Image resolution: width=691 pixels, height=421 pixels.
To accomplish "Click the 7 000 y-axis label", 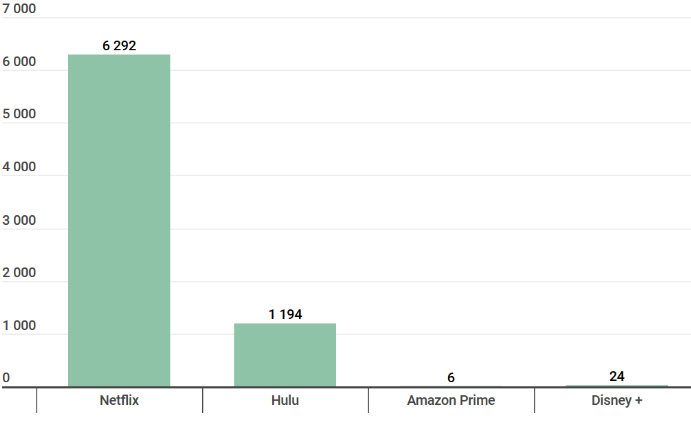I will (19, 8).
